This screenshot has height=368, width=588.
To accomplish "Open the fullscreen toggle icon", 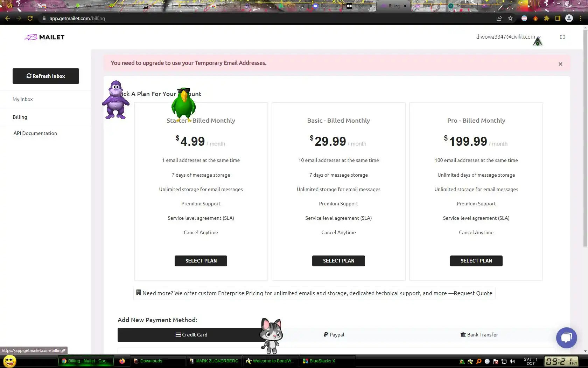I will tap(562, 37).
